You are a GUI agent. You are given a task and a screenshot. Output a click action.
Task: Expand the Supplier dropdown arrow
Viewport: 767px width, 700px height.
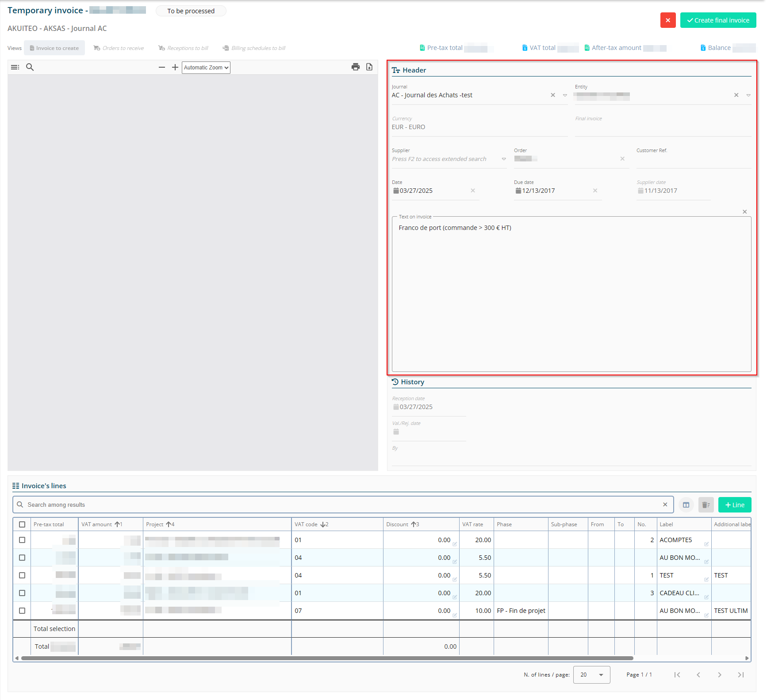click(x=504, y=159)
